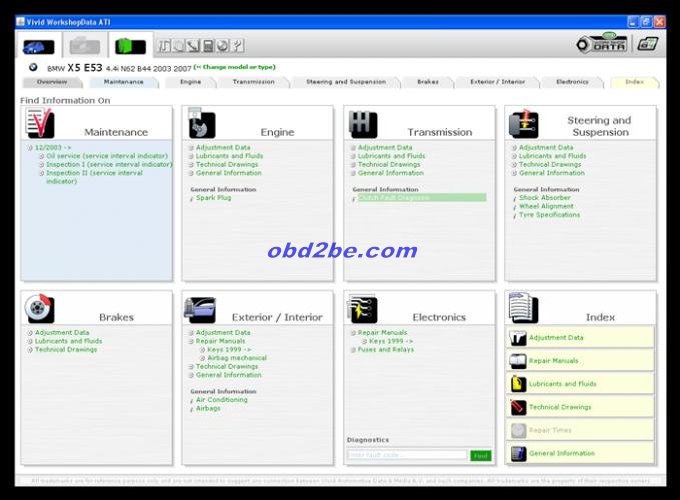Open the blue car vehicle selection tab

pos(39,46)
